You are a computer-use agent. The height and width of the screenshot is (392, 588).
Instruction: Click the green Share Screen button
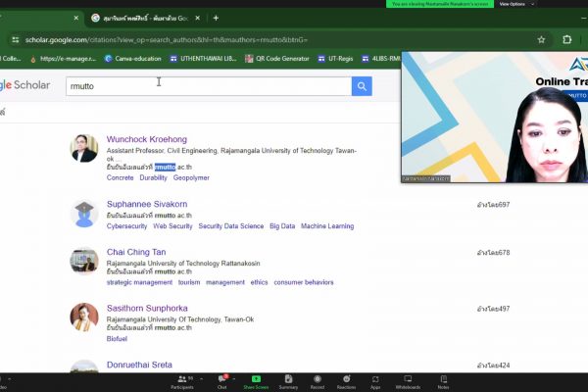coord(256,382)
